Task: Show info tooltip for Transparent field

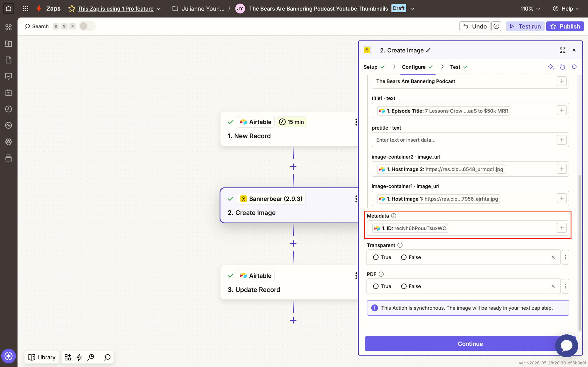Action: point(400,245)
